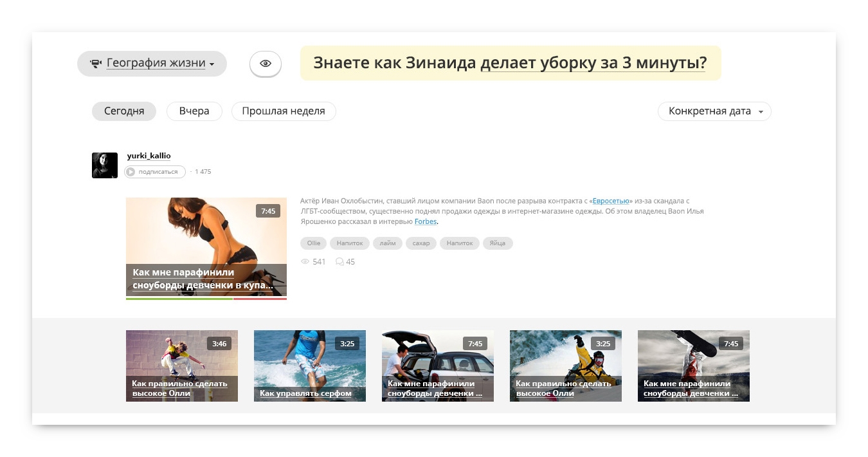The image size is (868, 457).
Task: Follow the Евросетью link in description
Action: [x=612, y=201]
